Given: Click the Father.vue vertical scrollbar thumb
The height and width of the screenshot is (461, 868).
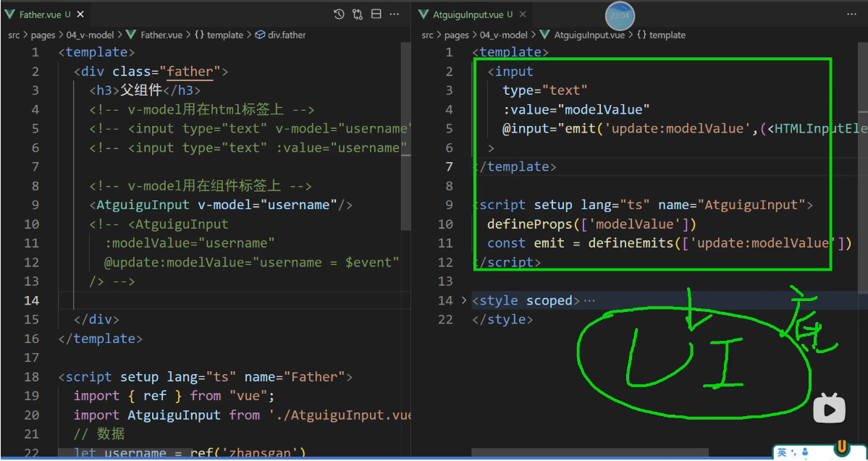Looking at the screenshot, I should pyautogui.click(x=406, y=138).
